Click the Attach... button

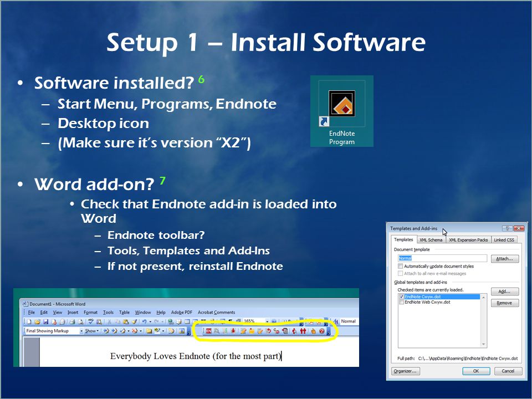505,259
